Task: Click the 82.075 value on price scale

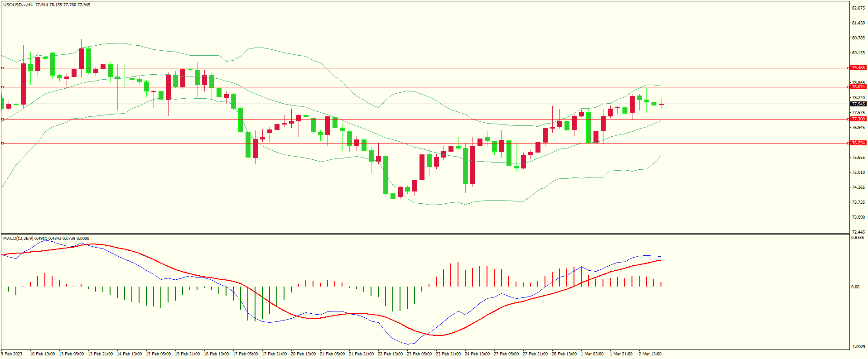Action: click(x=858, y=8)
